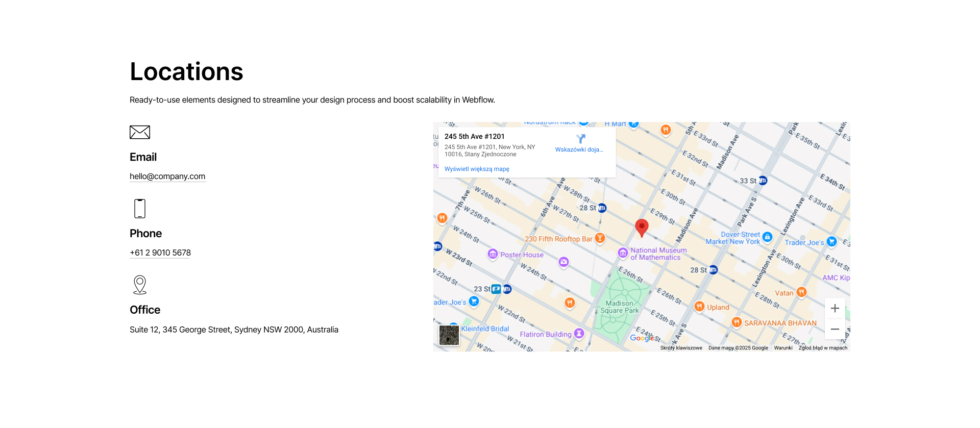This screenshot has width=980, height=428.
Task: Call the +61 2 9010 5678 link
Action: click(160, 253)
